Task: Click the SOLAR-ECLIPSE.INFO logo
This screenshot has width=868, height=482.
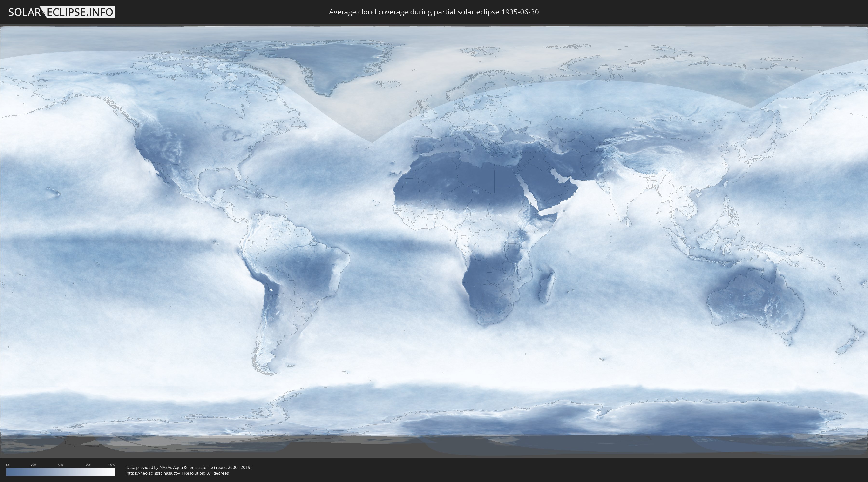Action: (x=62, y=12)
